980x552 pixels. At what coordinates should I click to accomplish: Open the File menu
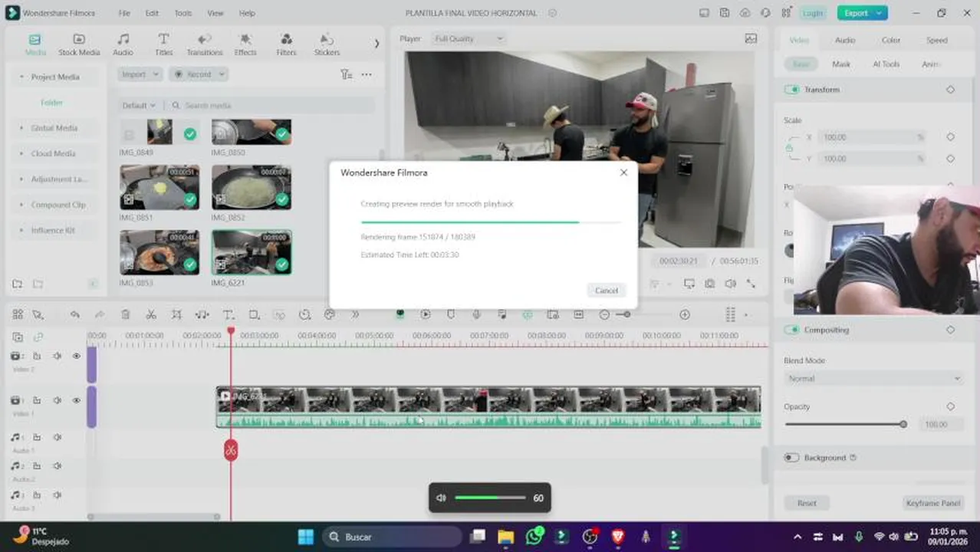[124, 13]
